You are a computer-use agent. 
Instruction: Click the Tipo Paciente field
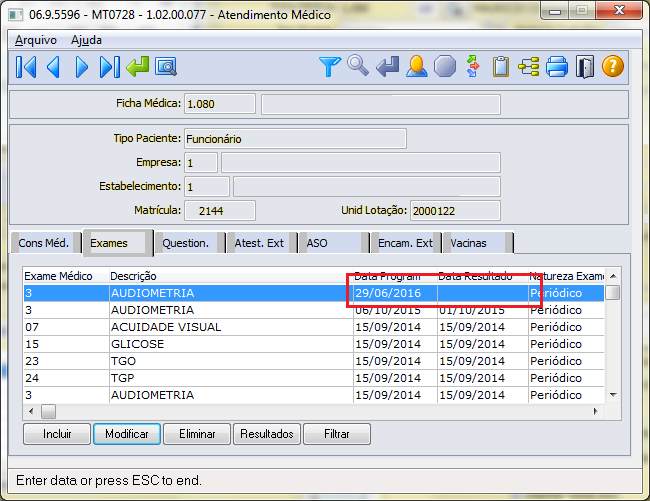pyautogui.click(x=295, y=138)
